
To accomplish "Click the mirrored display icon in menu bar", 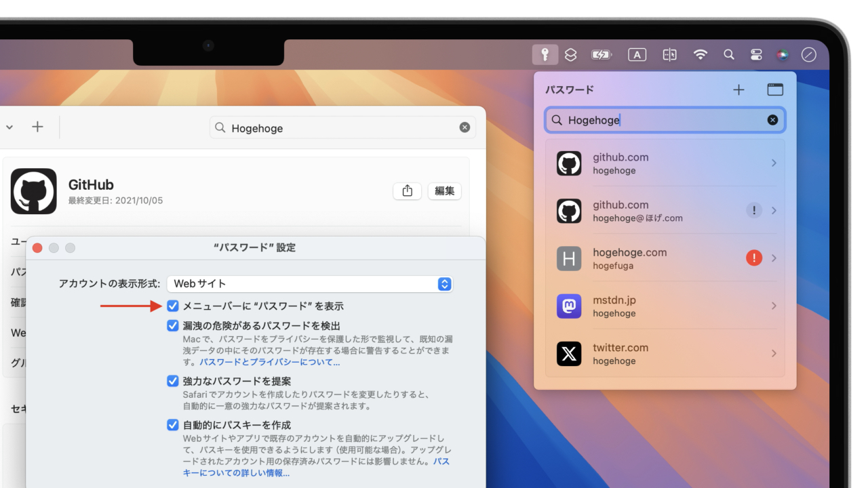I will (x=669, y=55).
